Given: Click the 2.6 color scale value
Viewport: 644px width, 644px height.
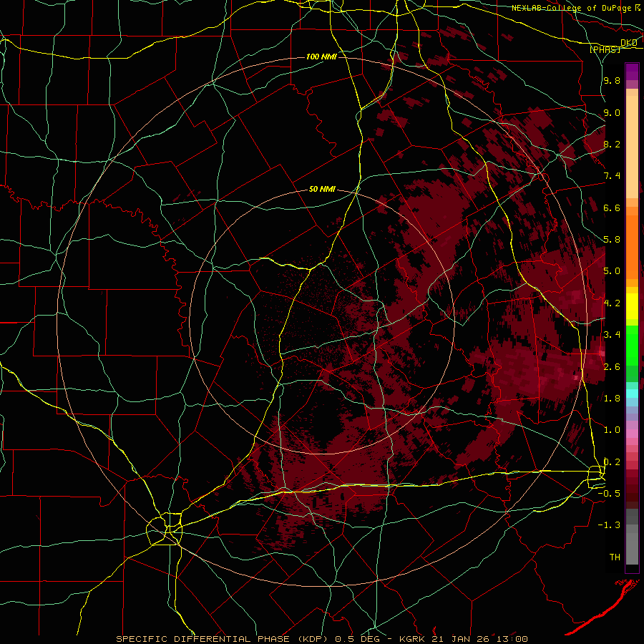Looking at the screenshot, I should point(612,366).
